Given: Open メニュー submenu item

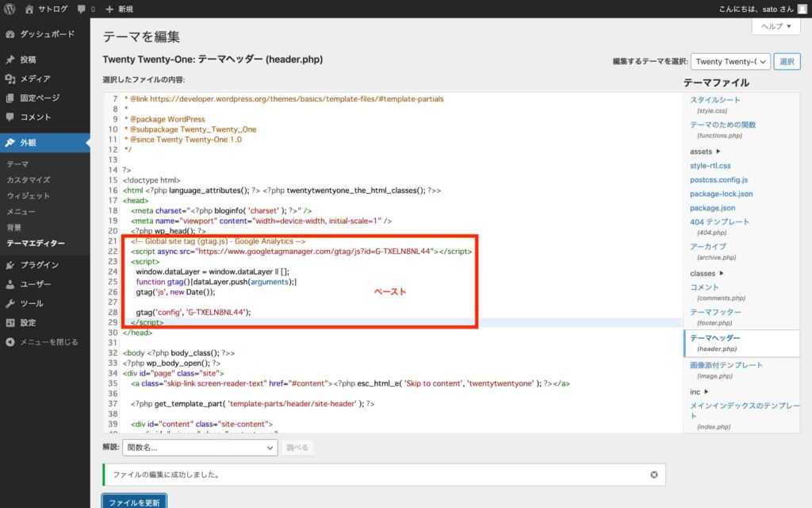Looking at the screenshot, I should (21, 211).
